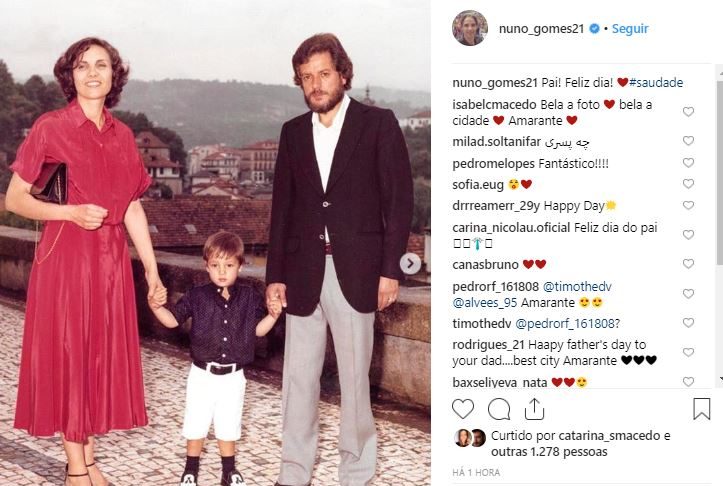Viewport: 723px width, 486px height.
Task: Click the down arrow of the comments scrollbar
Action: 720,379
